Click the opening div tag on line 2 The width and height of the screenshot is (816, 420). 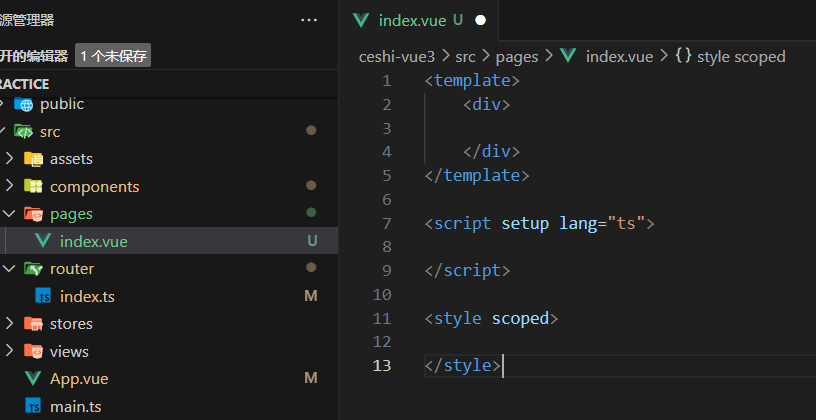click(487, 105)
